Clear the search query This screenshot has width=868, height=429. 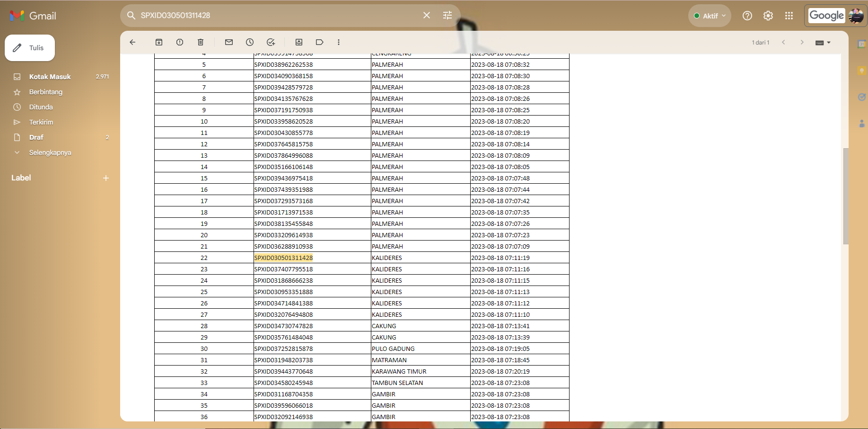(x=427, y=15)
